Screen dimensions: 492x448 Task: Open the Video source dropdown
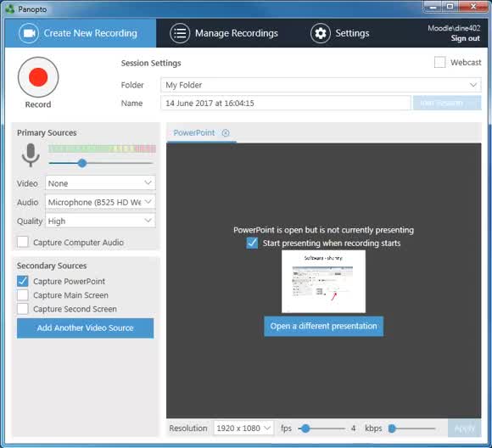pos(100,183)
